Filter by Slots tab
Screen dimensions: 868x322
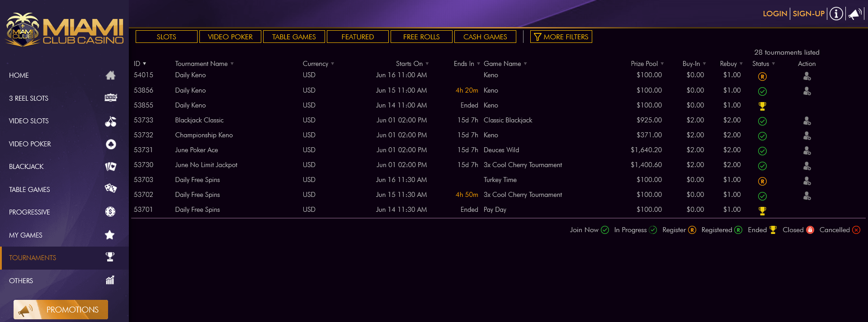pyautogui.click(x=166, y=37)
